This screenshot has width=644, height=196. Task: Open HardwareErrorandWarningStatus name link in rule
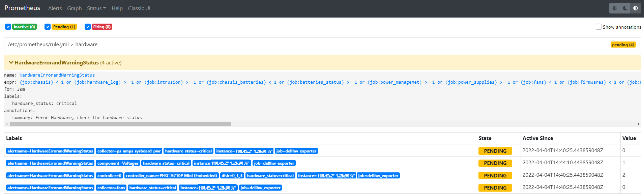pyautogui.click(x=57, y=75)
